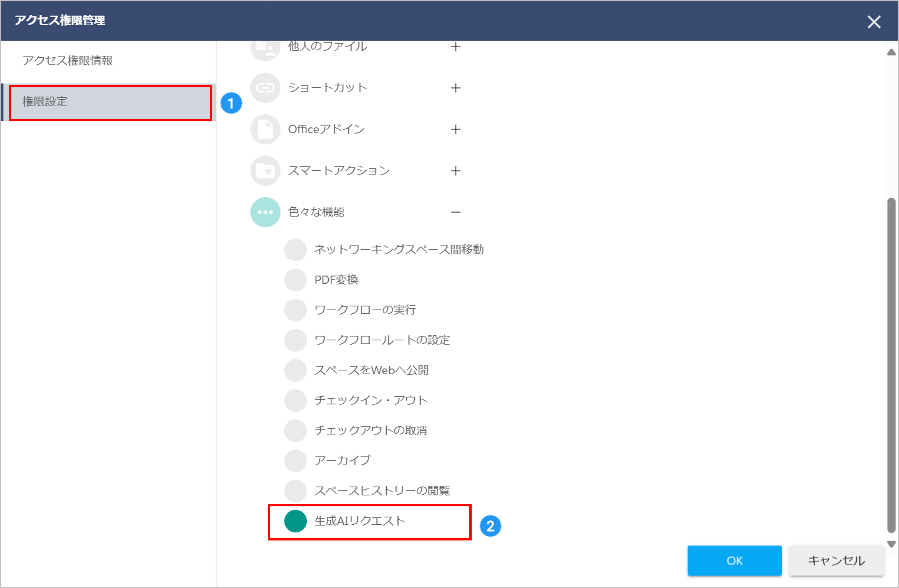The width and height of the screenshot is (899, 588).
Task: Click the ショートカット label text
Action: tap(327, 88)
